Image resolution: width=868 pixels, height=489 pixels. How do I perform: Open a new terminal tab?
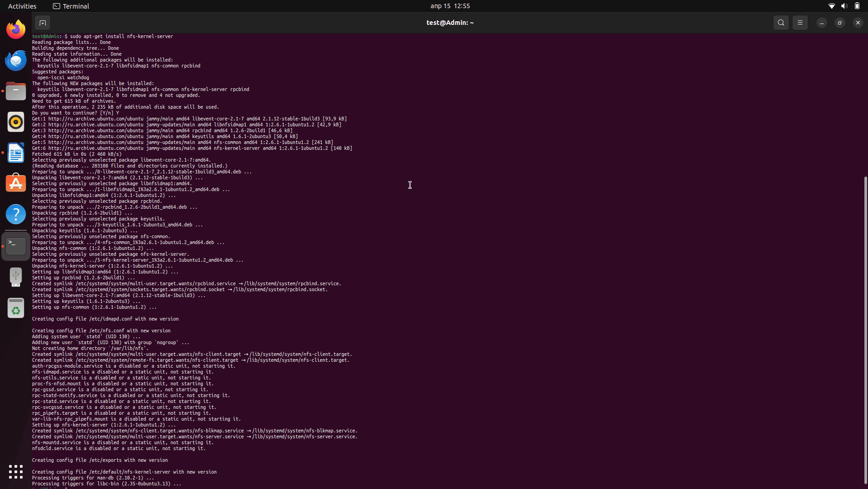(x=43, y=23)
